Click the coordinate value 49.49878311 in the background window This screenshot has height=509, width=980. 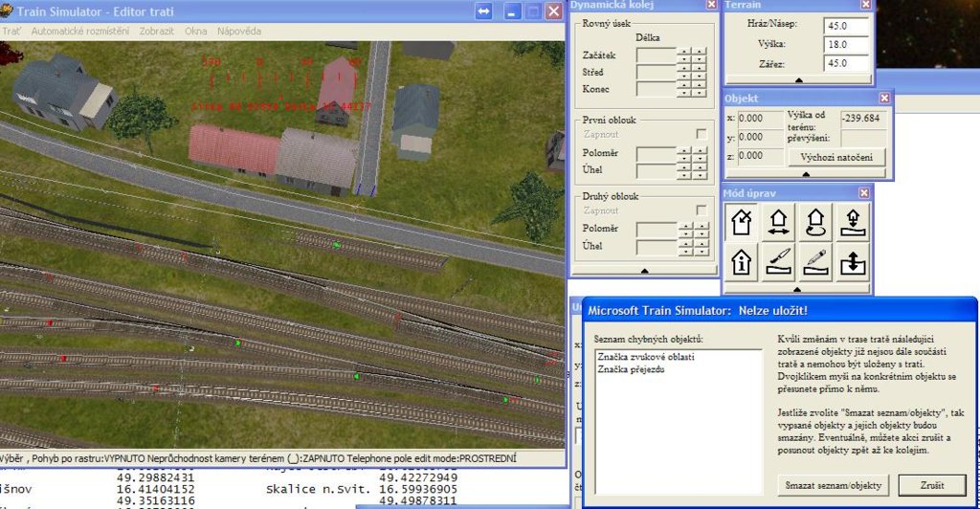(x=418, y=500)
